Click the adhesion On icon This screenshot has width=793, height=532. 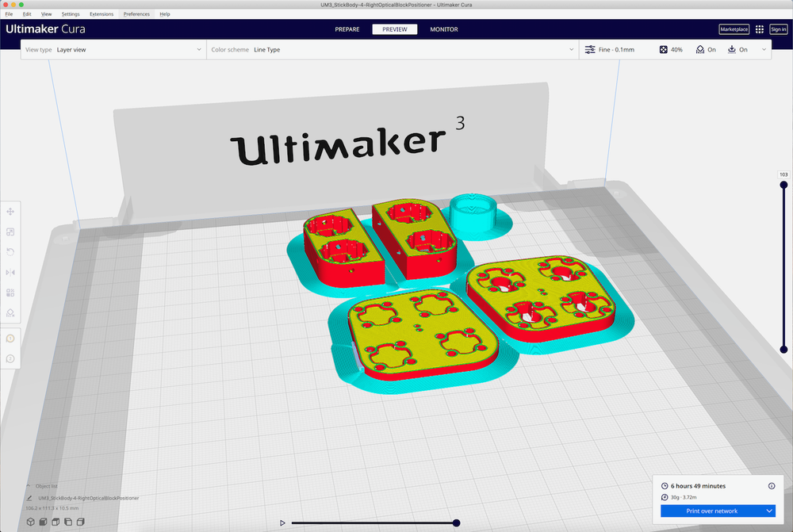[x=731, y=50]
